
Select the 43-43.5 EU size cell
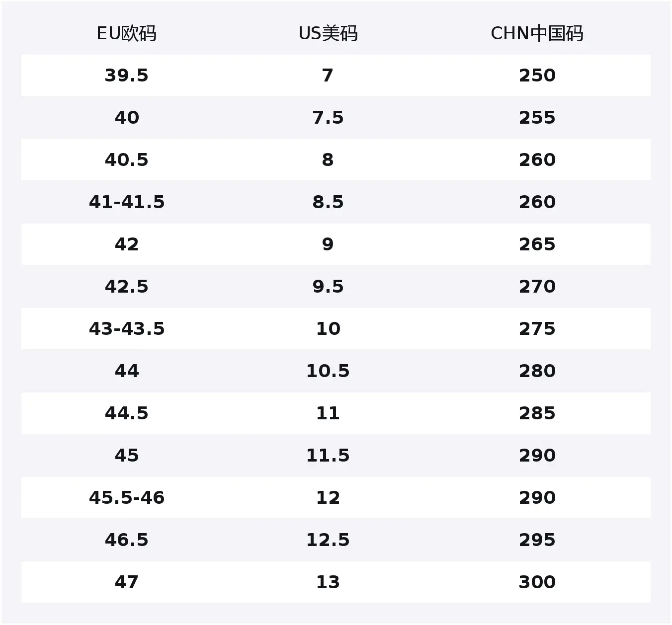click(127, 329)
